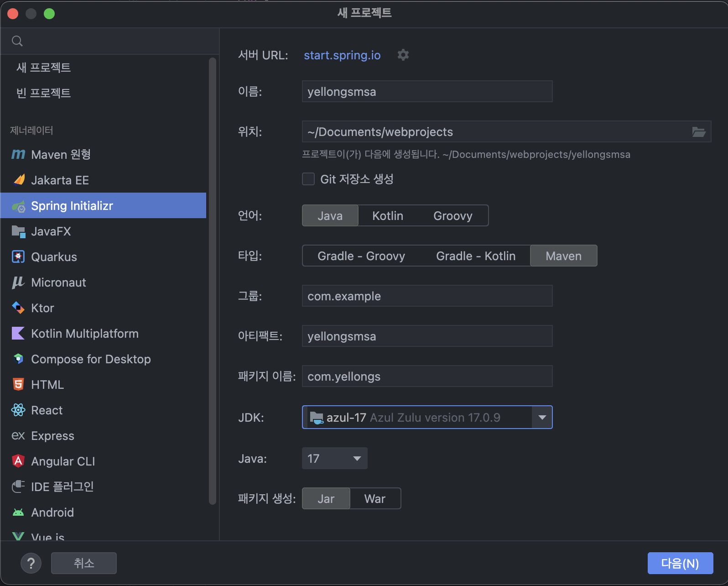This screenshot has height=586, width=728.
Task: Focus the 패키지 이름 field com.yellongs
Action: (427, 376)
